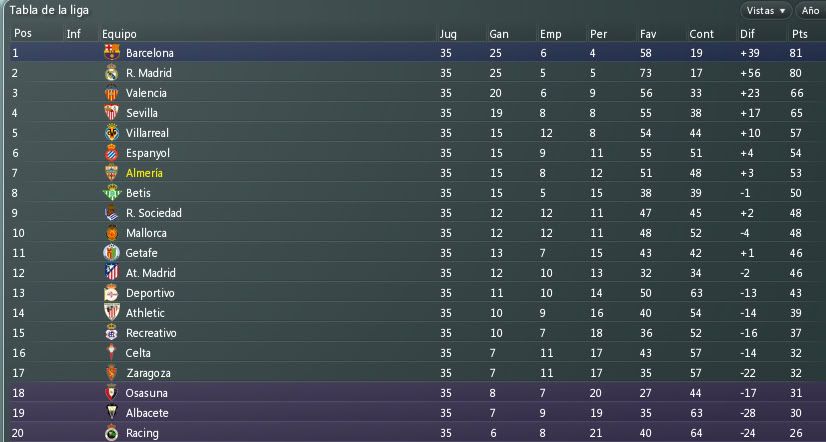Sort by the Equipo column header
Screen dimensions: 826x442
tap(119, 34)
